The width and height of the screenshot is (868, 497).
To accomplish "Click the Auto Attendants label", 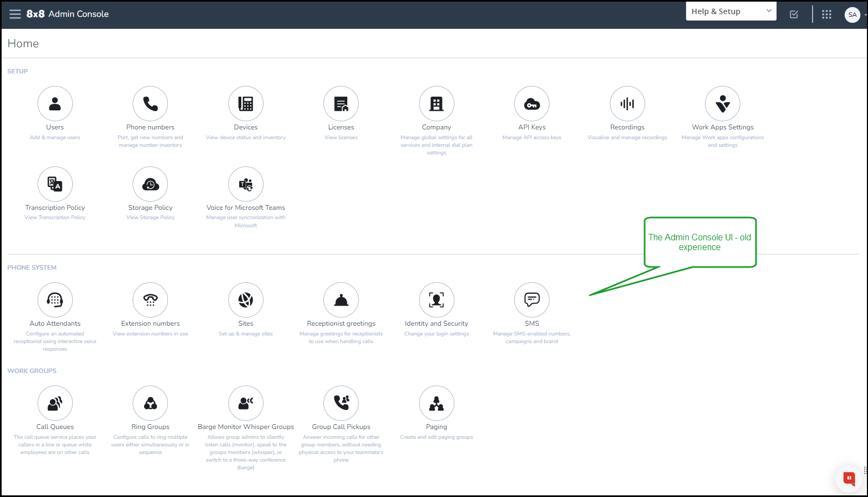I will (x=55, y=324).
